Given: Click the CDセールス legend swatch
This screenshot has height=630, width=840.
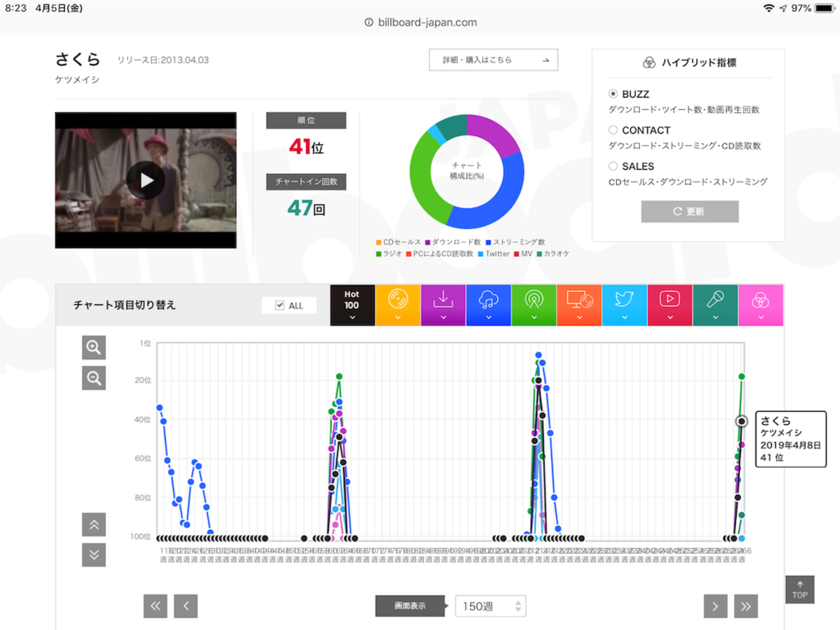Looking at the screenshot, I should 379,242.
